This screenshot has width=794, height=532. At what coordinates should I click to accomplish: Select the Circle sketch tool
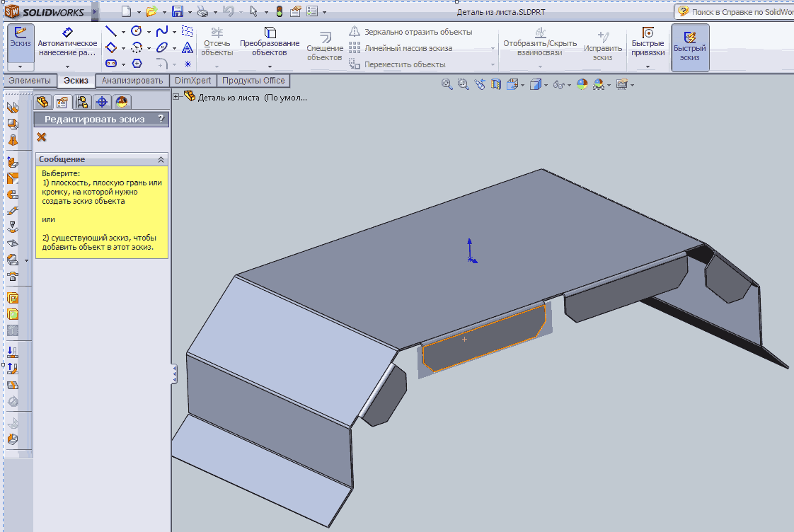click(136, 31)
